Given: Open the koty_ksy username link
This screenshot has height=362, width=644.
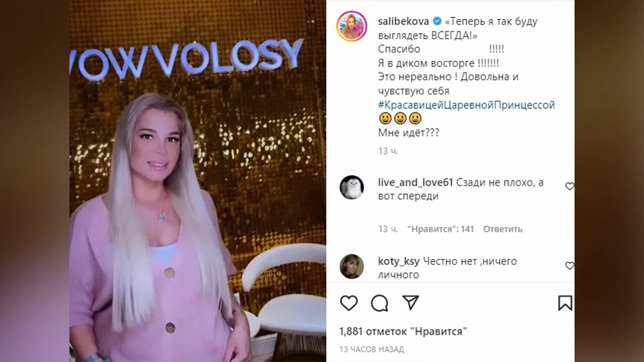Looking at the screenshot, I should click(398, 261).
